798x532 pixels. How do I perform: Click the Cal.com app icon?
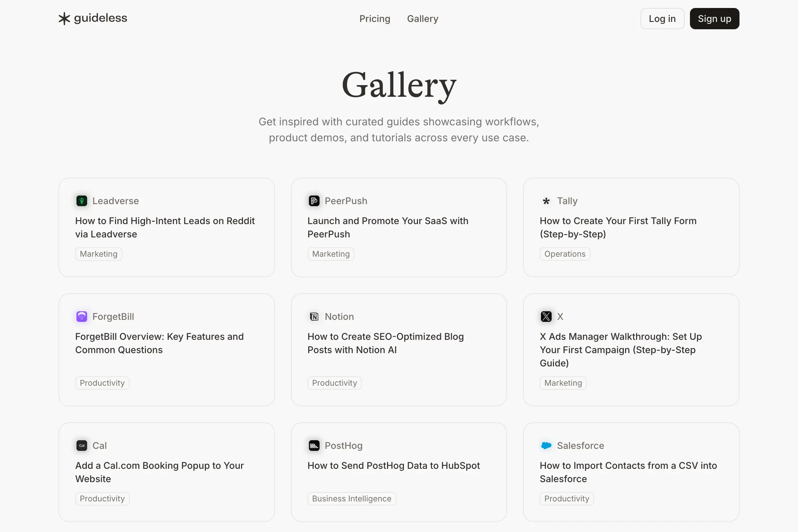point(81,446)
